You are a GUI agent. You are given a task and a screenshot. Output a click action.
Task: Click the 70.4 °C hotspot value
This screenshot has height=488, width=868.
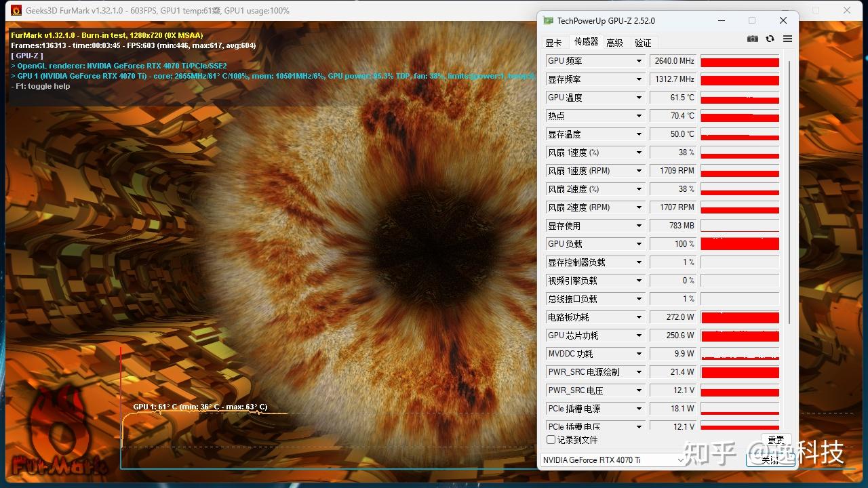point(673,116)
